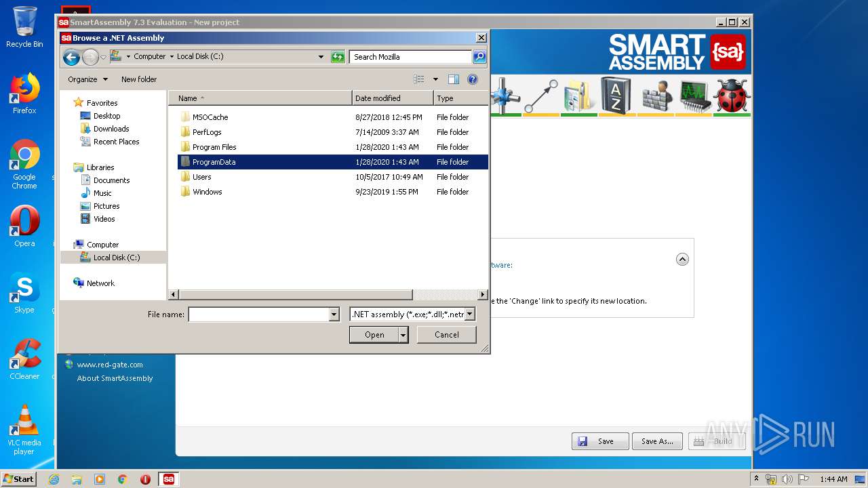The width and height of the screenshot is (868, 488).
Task: Open Firefox desktop shortcut
Action: 24,94
